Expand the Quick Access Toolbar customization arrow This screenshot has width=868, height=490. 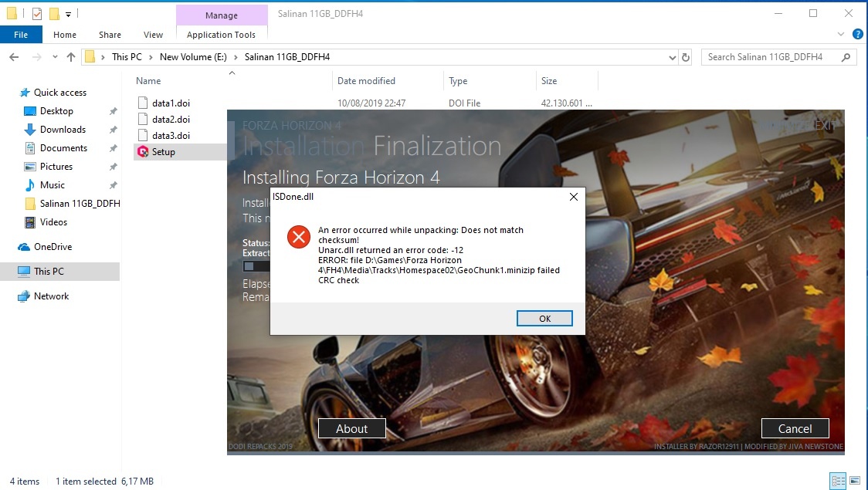[66, 12]
